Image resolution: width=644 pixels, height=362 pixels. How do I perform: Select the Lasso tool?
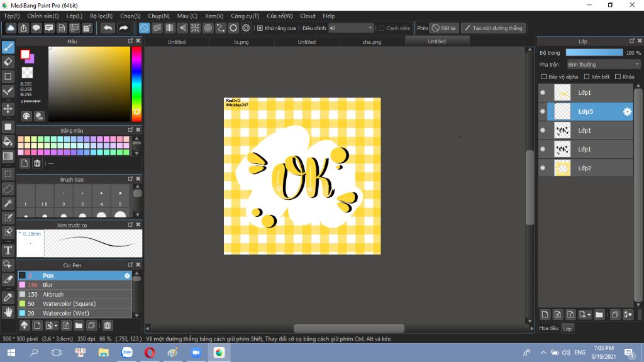pyautogui.click(x=8, y=189)
